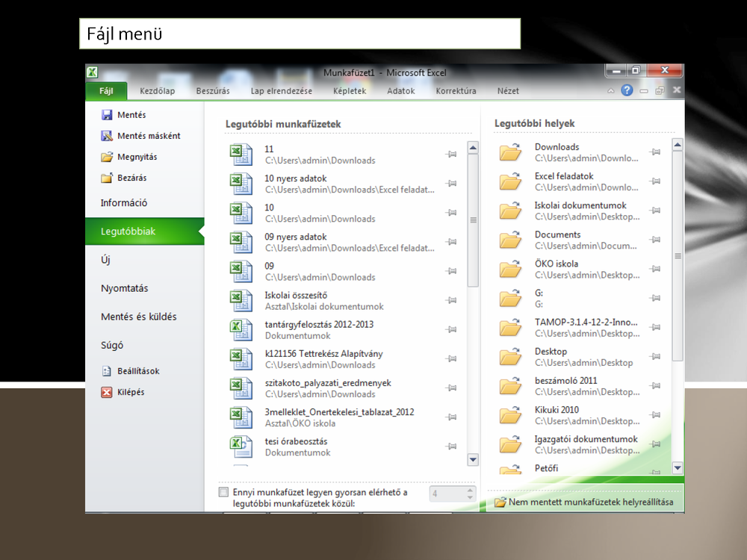Click the Downloads folder icon

click(510, 152)
